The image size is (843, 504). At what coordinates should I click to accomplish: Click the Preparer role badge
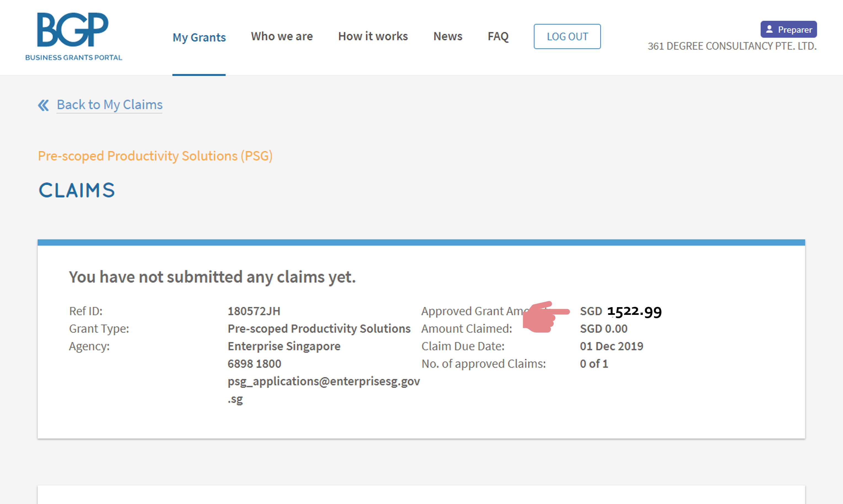[788, 30]
